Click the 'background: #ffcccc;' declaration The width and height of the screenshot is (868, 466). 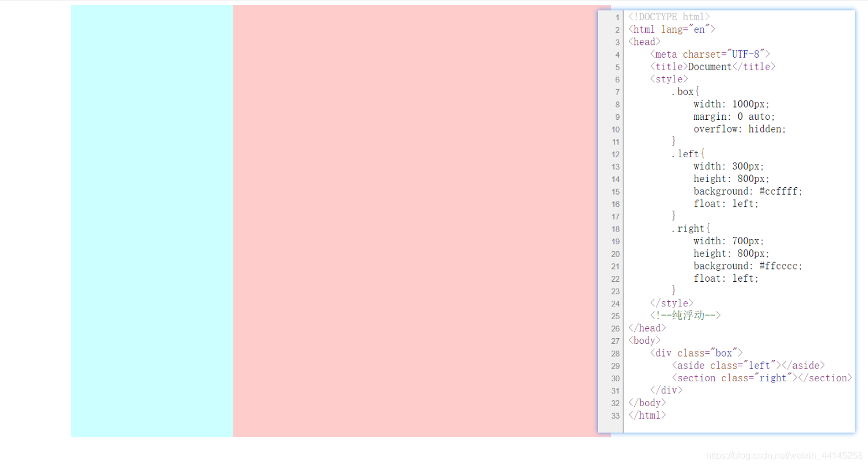click(x=748, y=266)
